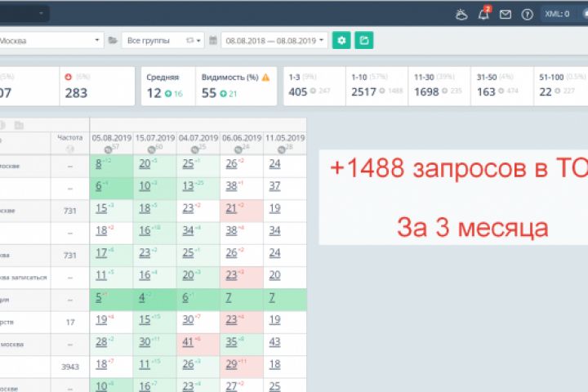This screenshot has height=392, width=588.
Task: Click the folder icon beside Все группы
Action: pyautogui.click(x=113, y=40)
